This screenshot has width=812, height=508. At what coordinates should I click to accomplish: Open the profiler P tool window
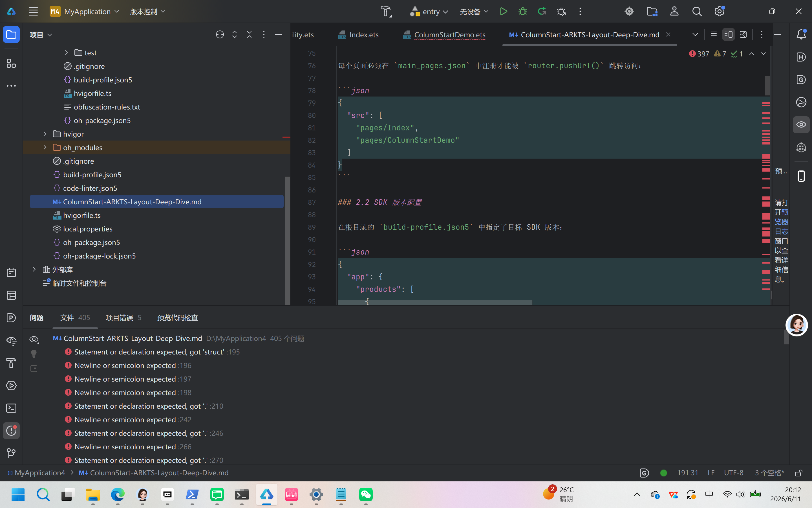[x=11, y=318]
